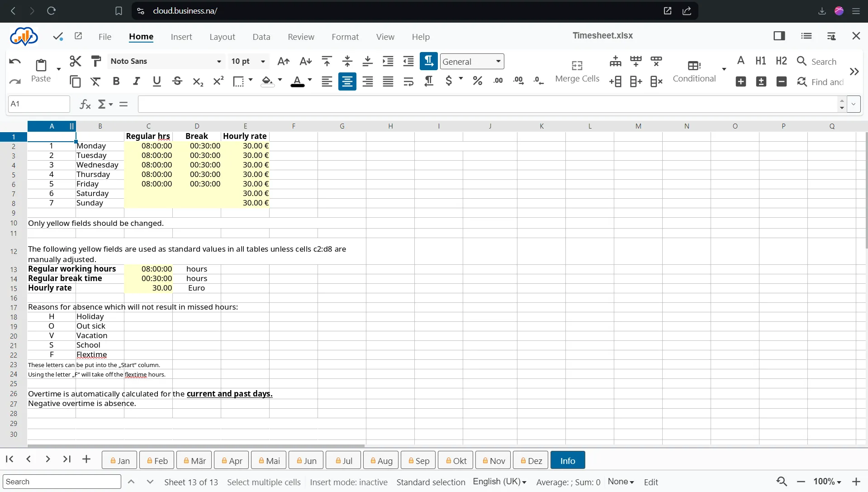The image size is (868, 492).
Task: Open the Layout tab
Action: click(222, 37)
